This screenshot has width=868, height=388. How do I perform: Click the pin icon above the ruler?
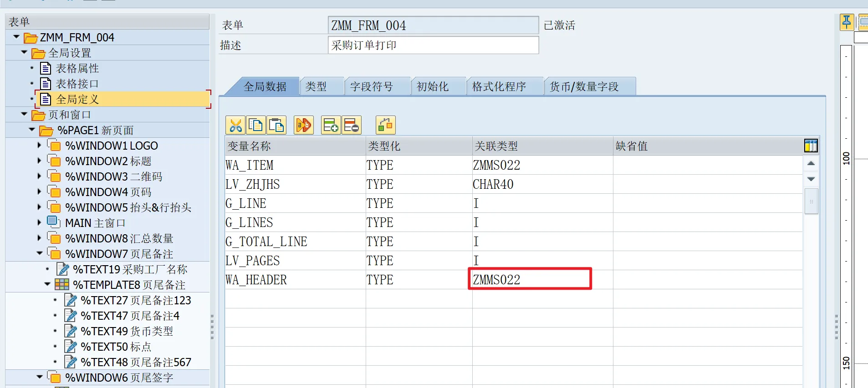pyautogui.click(x=847, y=22)
